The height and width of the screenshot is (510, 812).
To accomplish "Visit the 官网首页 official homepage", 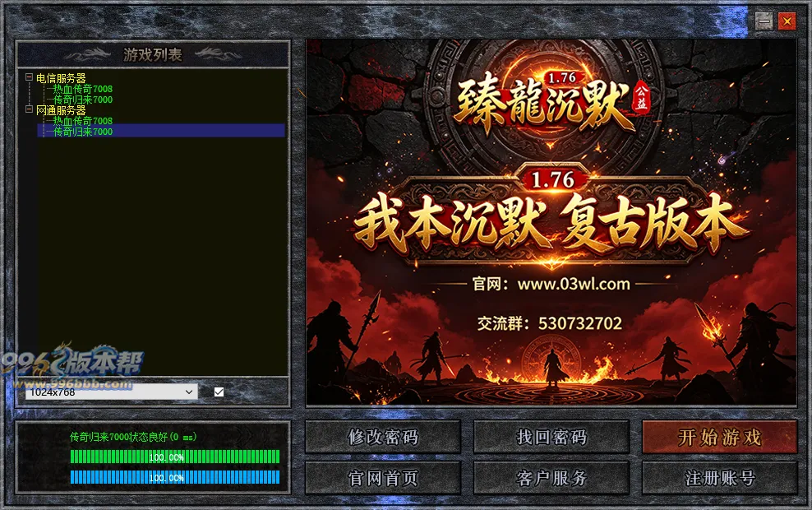I will pos(383,478).
